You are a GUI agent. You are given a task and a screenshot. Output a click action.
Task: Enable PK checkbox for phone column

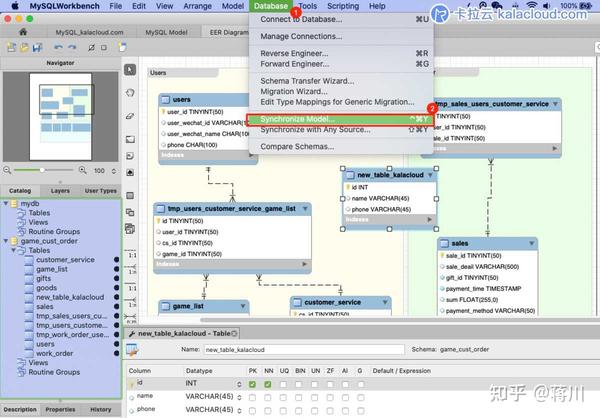coord(252,411)
